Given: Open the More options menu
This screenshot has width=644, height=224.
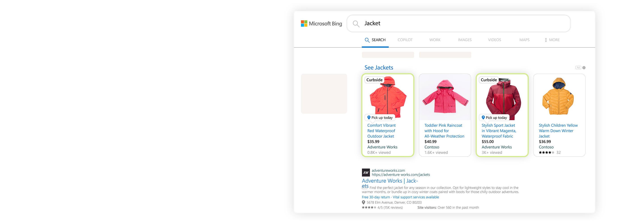Looking at the screenshot, I should click(552, 40).
